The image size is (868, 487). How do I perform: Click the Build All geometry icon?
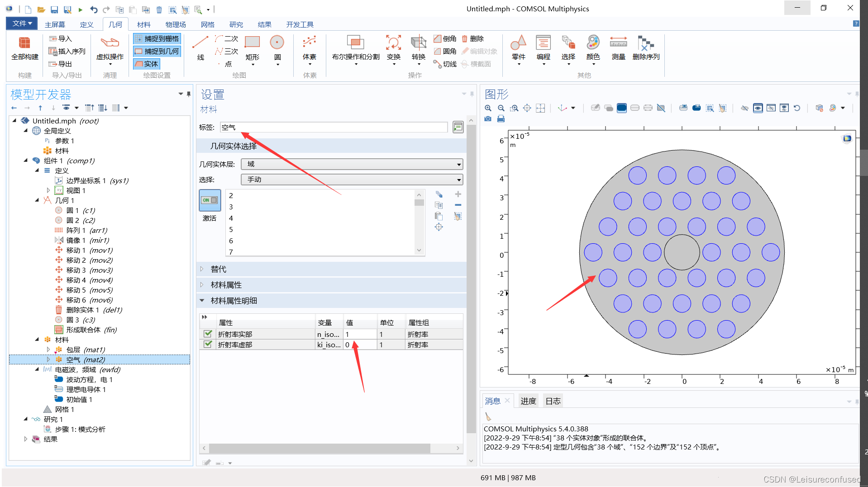click(25, 48)
